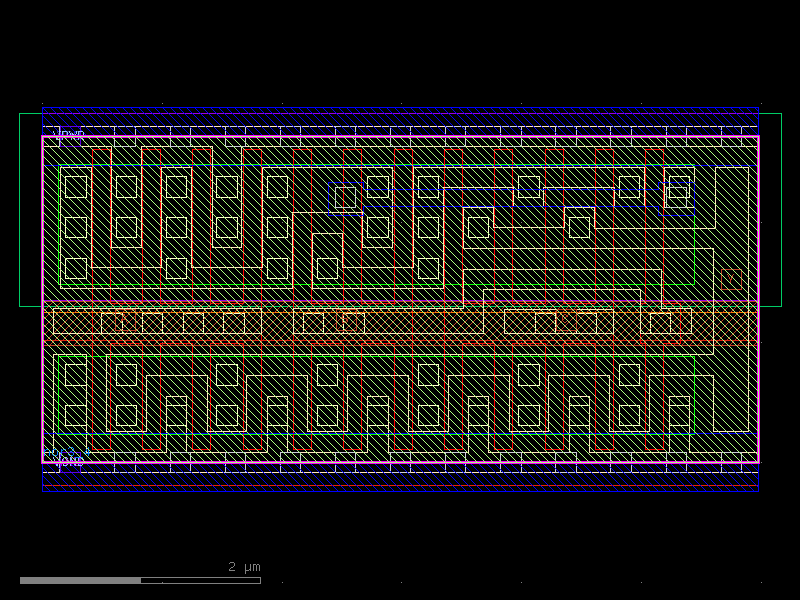
Task: Select the top blue-hatched power rail
Action: (x=400, y=118)
